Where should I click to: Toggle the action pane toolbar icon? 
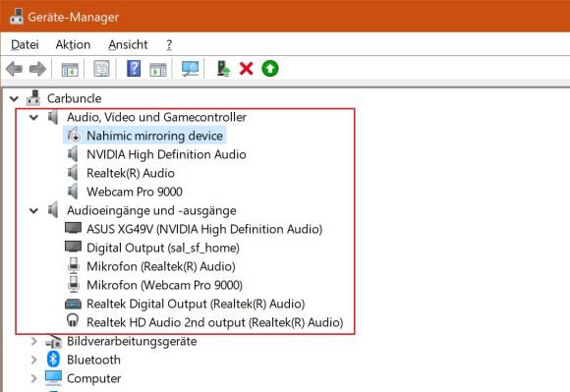tap(158, 69)
